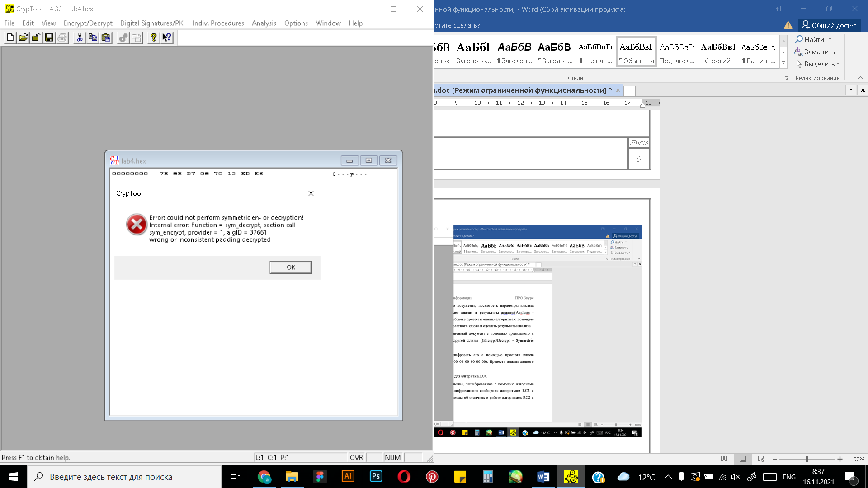This screenshot has height=488, width=868.
Task: Open the document tab list dropdown in Word
Action: tap(851, 90)
